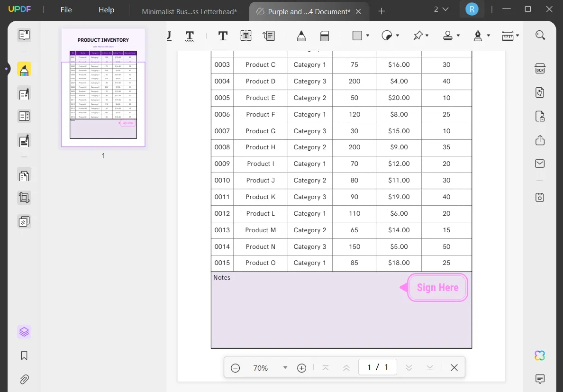Screen dimensions: 563x392
Task: Select the Text box tool
Action: pos(245,36)
